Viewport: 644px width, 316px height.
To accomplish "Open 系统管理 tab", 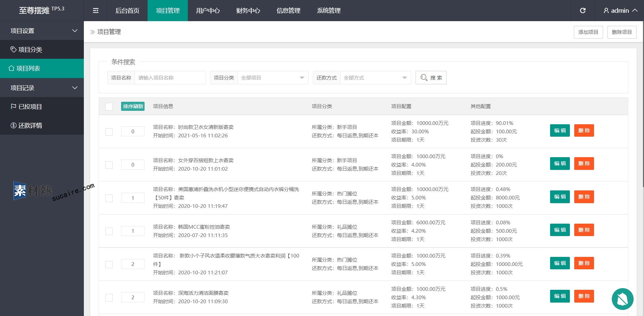I will 329,11.
